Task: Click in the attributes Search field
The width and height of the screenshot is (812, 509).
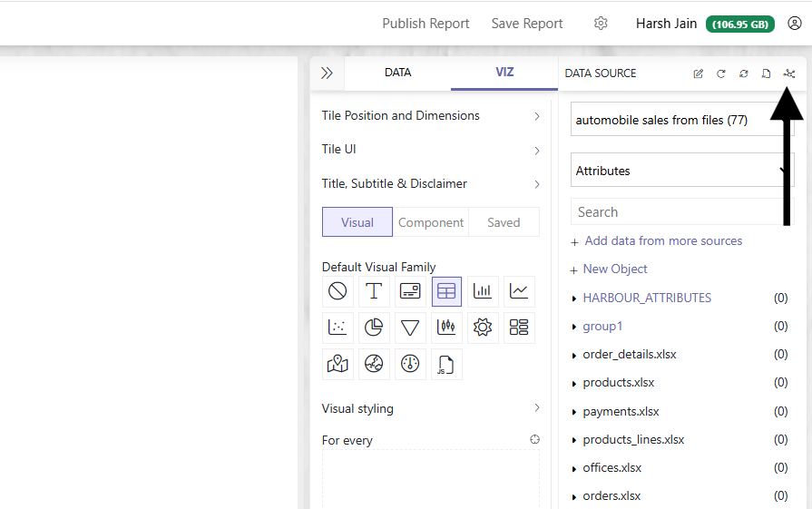Action: click(x=682, y=211)
